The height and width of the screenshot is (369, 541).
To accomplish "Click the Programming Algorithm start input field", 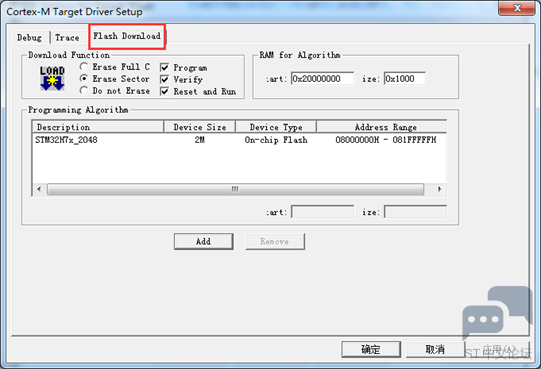I will pos(323,212).
